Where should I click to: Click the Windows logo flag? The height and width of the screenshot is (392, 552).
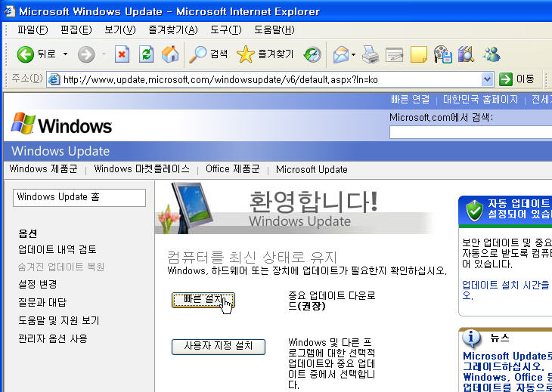tap(23, 123)
